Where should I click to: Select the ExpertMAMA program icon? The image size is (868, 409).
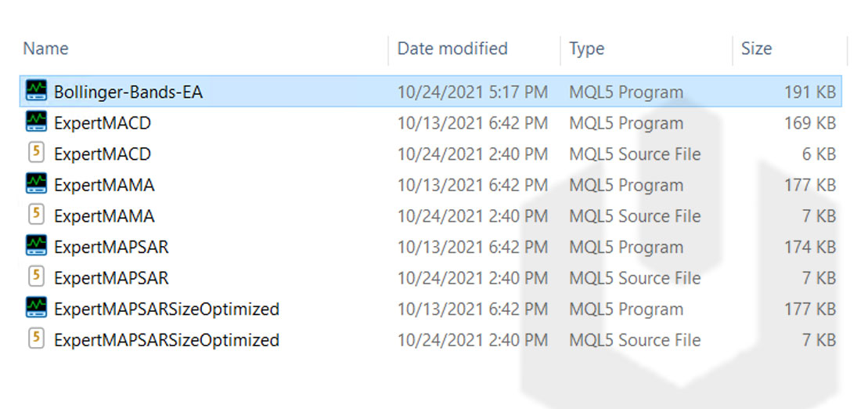[36, 184]
